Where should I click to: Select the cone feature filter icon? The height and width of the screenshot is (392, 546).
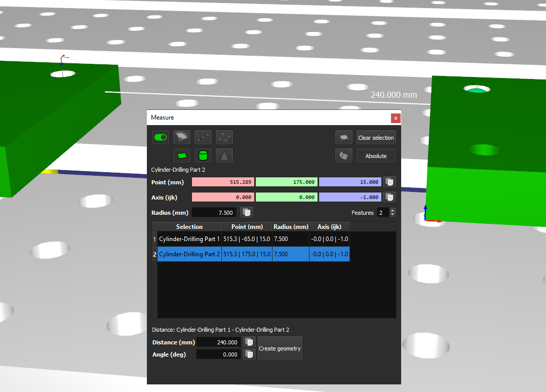pyautogui.click(x=224, y=155)
